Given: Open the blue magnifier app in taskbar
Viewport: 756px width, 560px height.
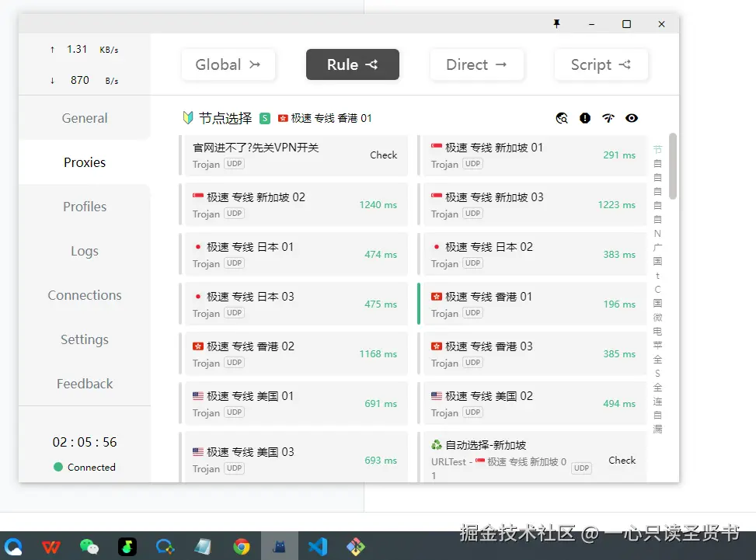Looking at the screenshot, I should 165,547.
